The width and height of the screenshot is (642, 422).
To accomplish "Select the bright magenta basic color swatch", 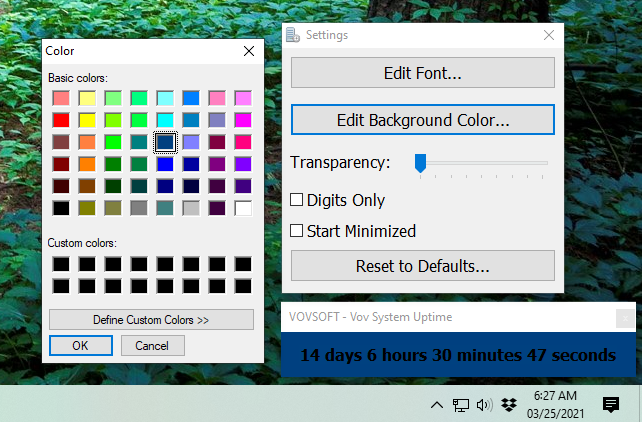I will [x=243, y=120].
